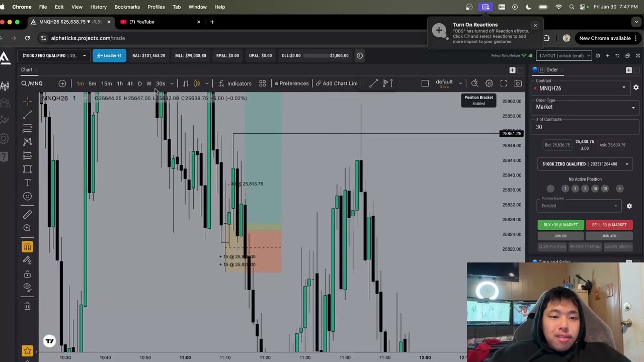Save the current layout icon
This screenshot has width=644, height=362.
597,56
